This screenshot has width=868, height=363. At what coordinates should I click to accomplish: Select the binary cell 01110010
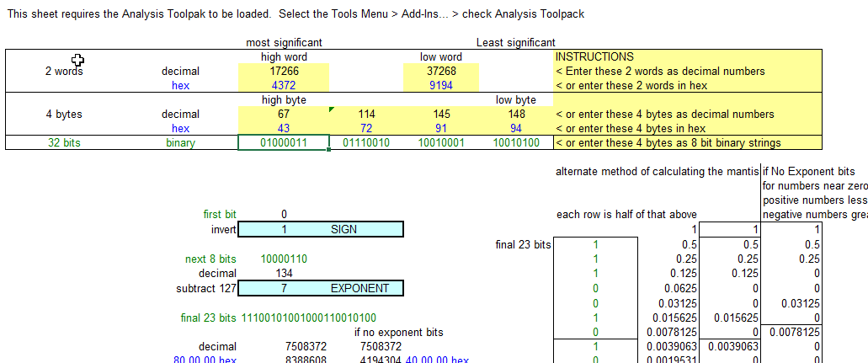[x=366, y=143]
